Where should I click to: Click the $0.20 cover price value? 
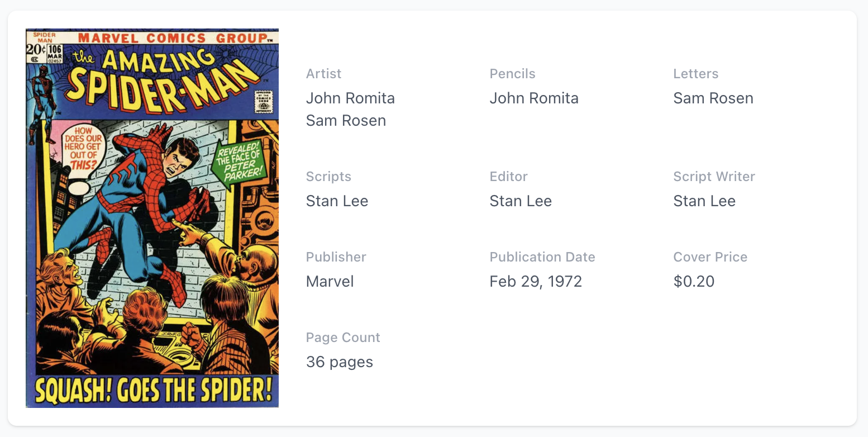pyautogui.click(x=694, y=282)
